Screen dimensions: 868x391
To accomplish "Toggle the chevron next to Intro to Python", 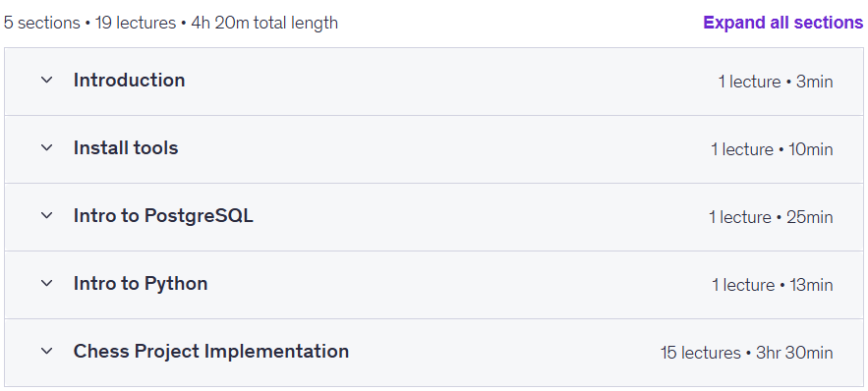I will pyautogui.click(x=47, y=283).
